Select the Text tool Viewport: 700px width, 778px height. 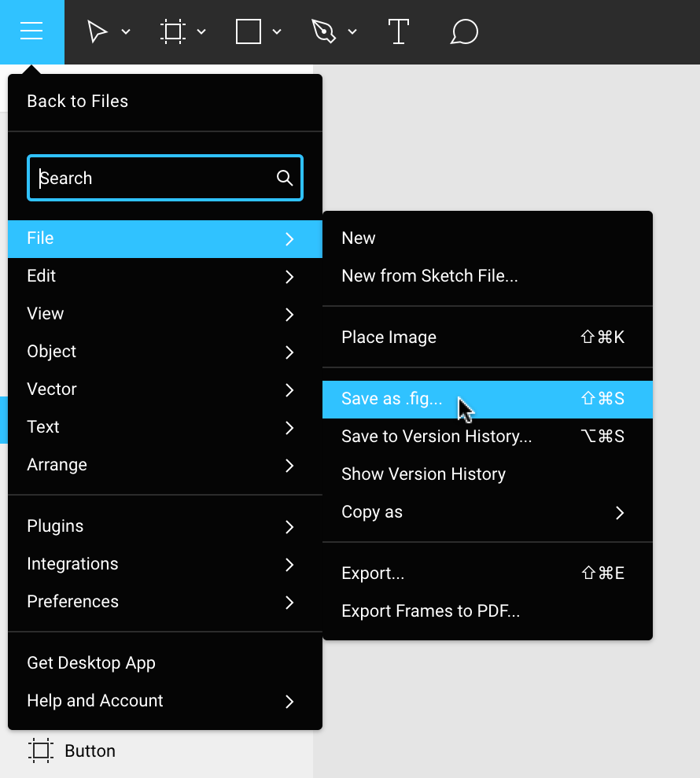(x=398, y=31)
